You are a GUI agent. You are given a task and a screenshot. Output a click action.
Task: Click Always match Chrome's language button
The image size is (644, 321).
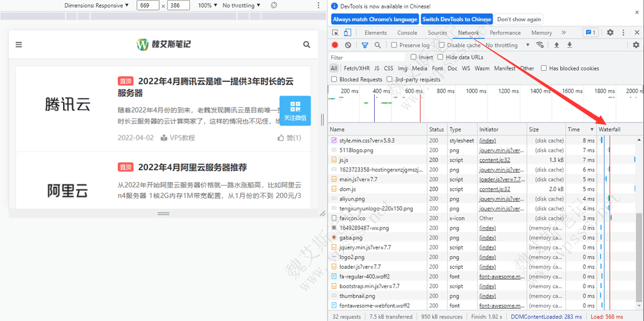[375, 19]
